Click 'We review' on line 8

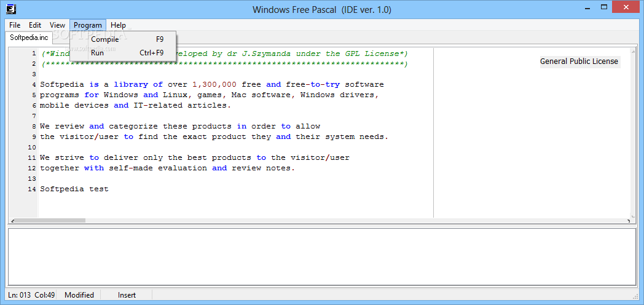[x=62, y=126]
